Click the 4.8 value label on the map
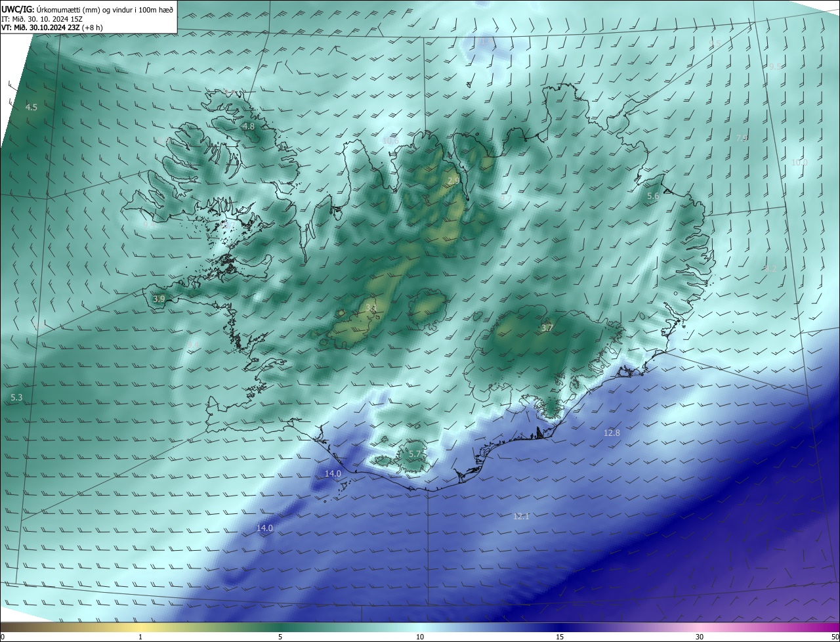Screen dimensions: 840x642 248,126
